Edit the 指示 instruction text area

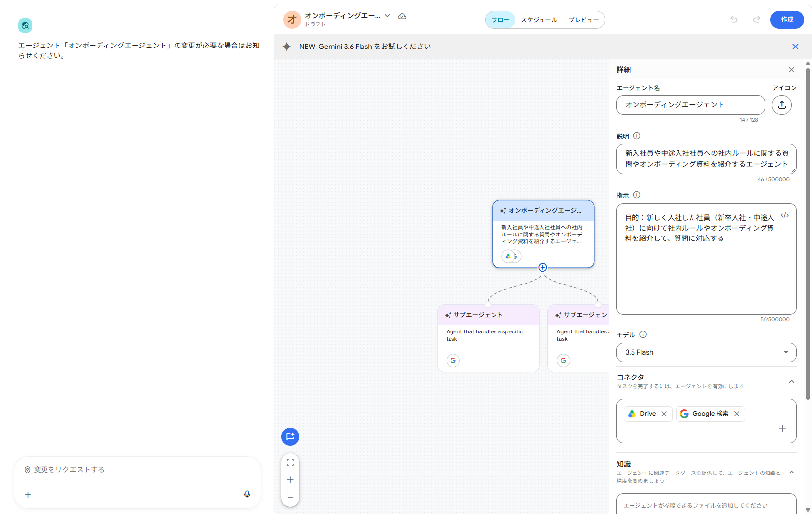[x=706, y=259]
